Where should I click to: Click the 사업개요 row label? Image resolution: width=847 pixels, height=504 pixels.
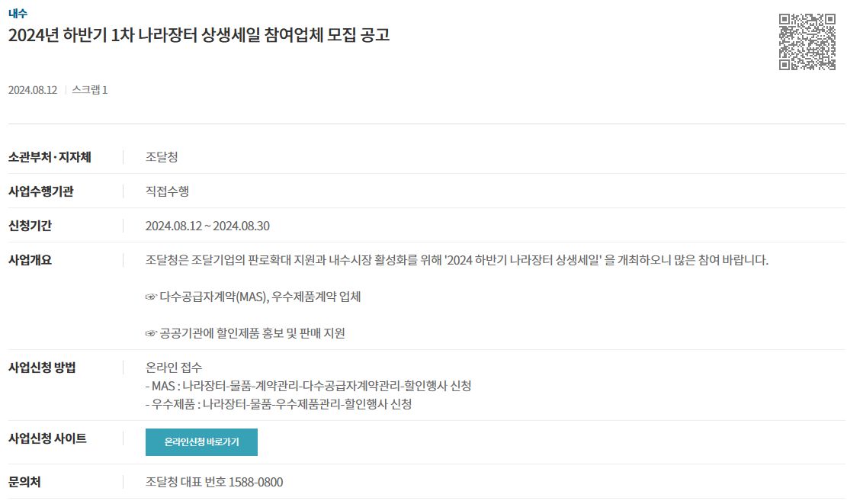[30, 260]
